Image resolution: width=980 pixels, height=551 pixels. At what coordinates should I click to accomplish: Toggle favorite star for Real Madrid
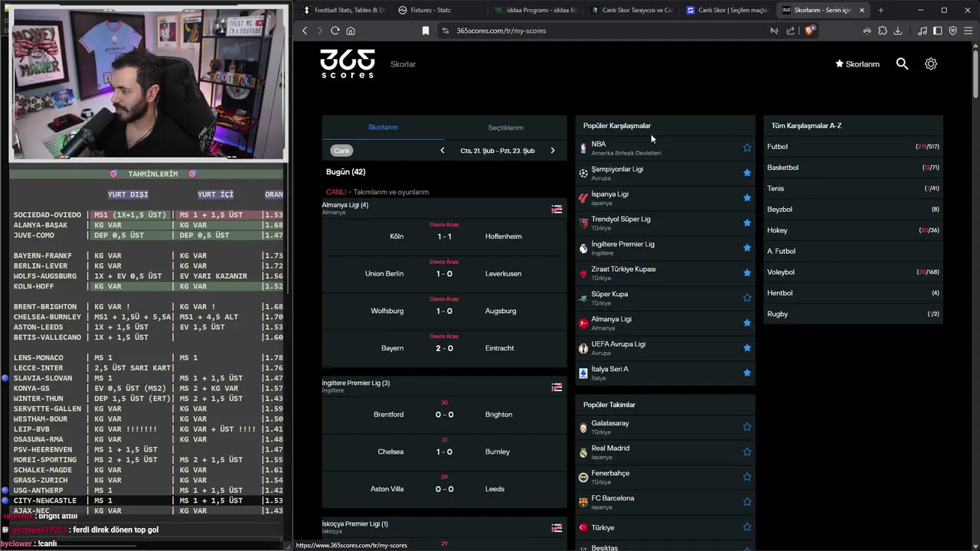(747, 452)
